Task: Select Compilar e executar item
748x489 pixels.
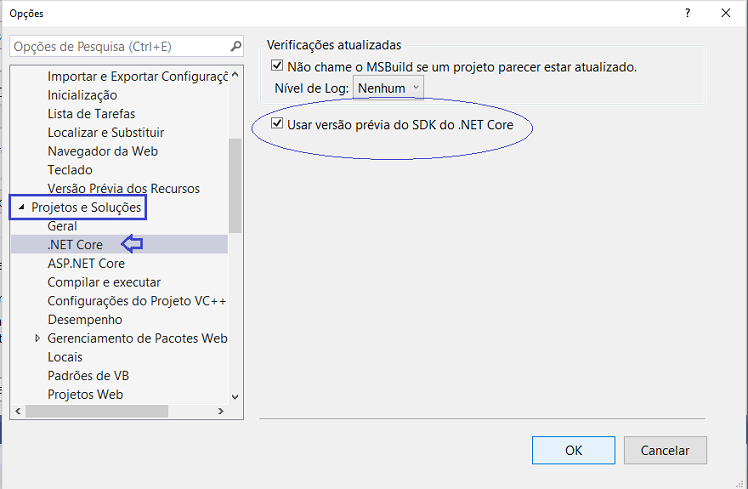Action: point(104,282)
